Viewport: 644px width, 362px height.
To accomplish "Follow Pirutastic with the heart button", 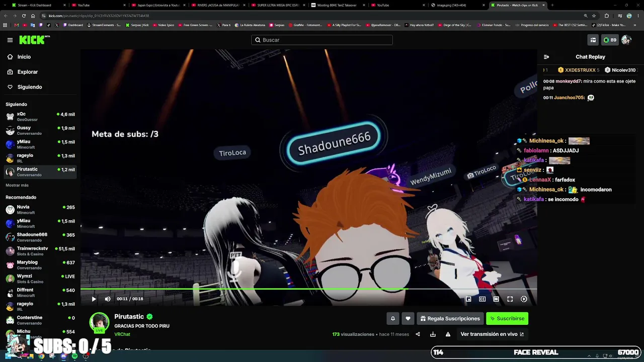I will click(408, 318).
